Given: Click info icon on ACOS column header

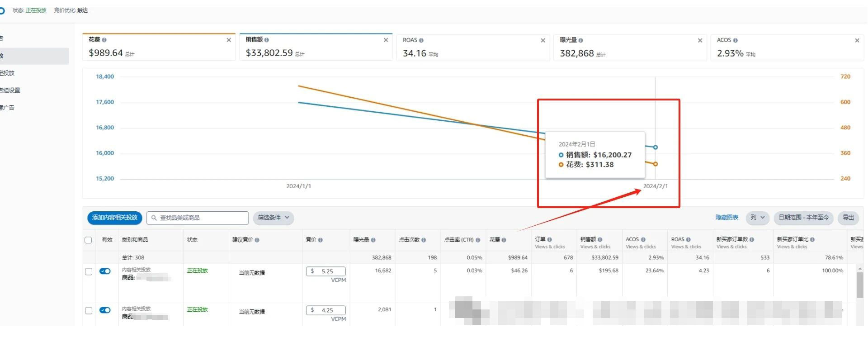Looking at the screenshot, I should coord(643,239).
